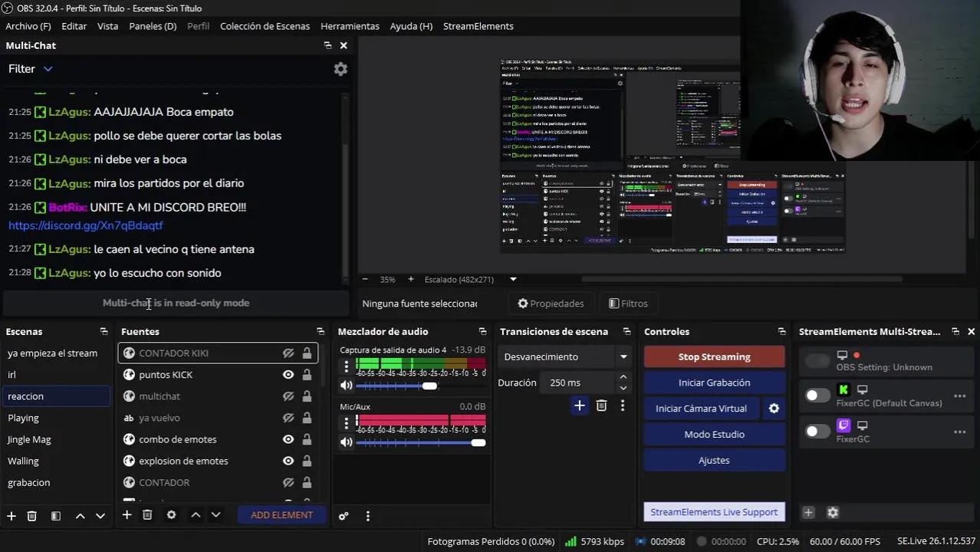Open advanced audio properties gears icon

pos(344,516)
